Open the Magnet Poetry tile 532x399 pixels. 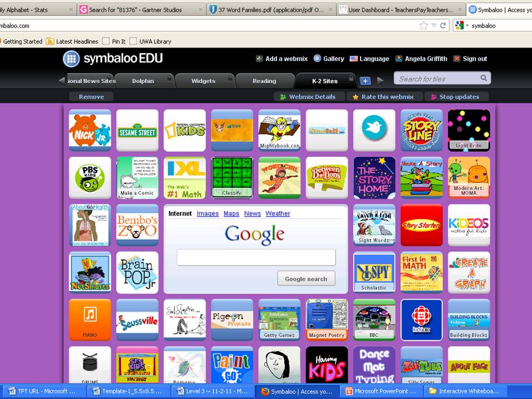click(327, 320)
